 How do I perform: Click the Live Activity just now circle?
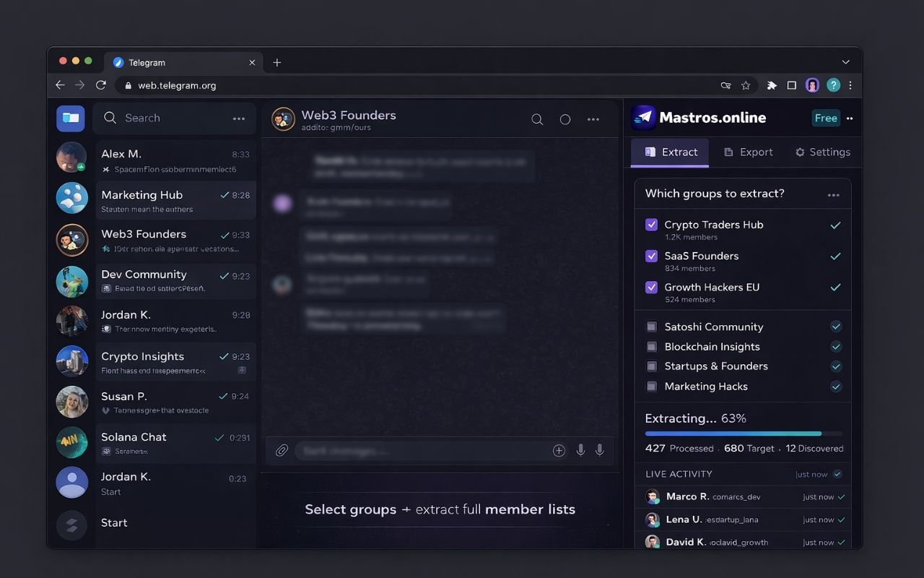point(837,474)
